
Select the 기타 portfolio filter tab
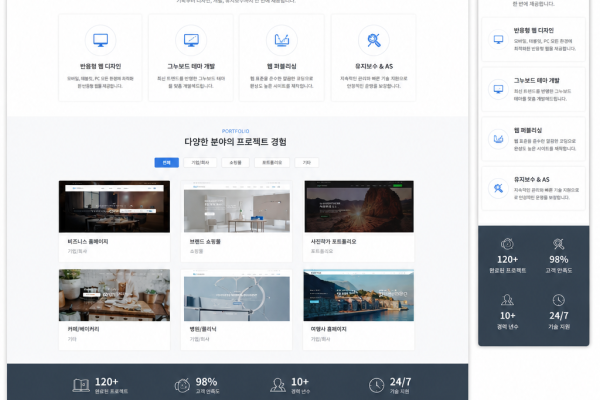click(307, 162)
